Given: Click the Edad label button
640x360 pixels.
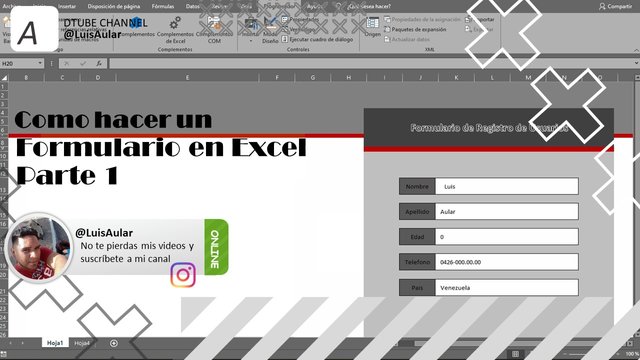Looking at the screenshot, I should (x=417, y=237).
